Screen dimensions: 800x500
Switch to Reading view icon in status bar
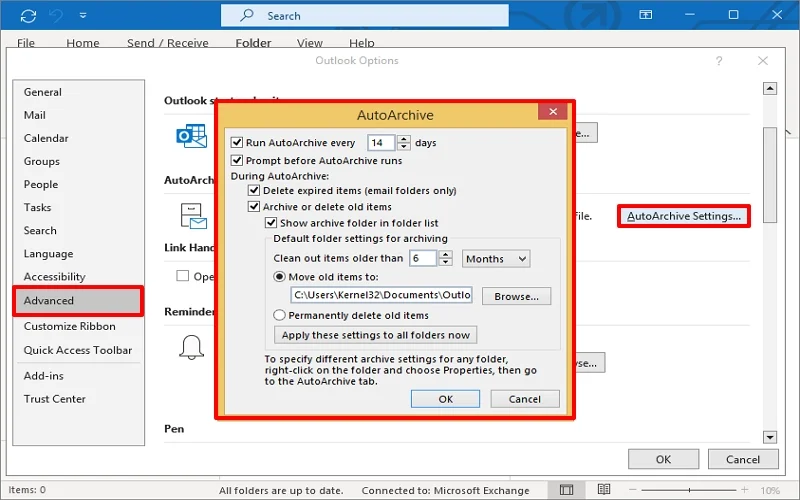point(604,490)
